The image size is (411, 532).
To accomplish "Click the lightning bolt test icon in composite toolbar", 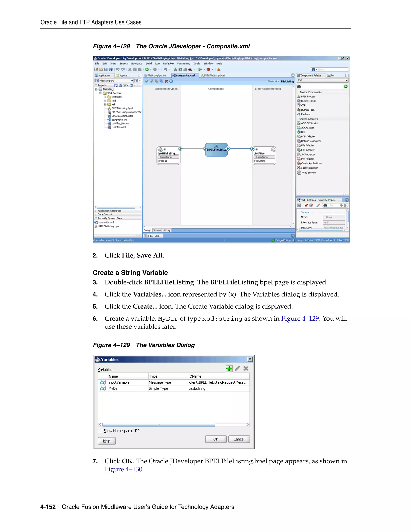I will pyautogui.click(x=152, y=81).
